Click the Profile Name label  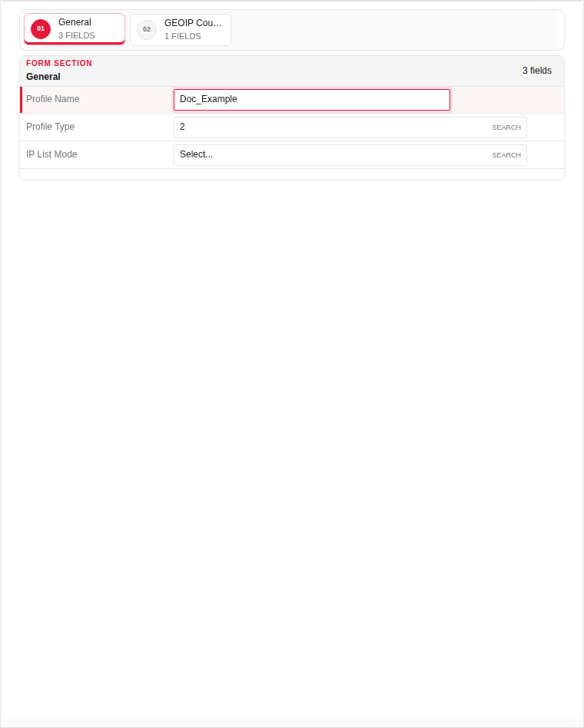[52, 99]
